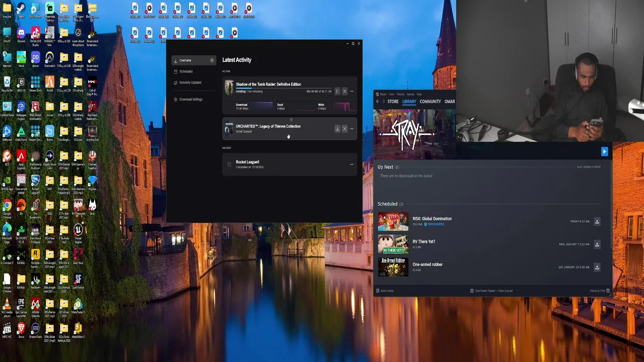Open the VLC media player desktop shortcut

click(7, 308)
